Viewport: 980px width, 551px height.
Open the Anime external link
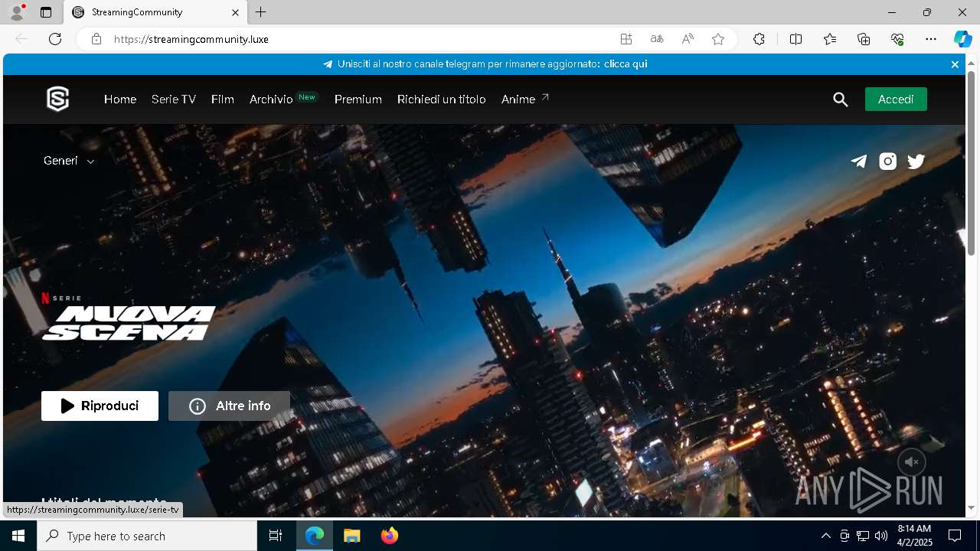(525, 99)
